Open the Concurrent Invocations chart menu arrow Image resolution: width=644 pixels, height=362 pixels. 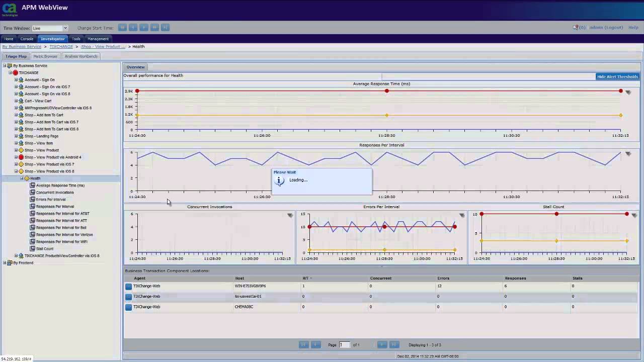pyautogui.click(x=290, y=215)
